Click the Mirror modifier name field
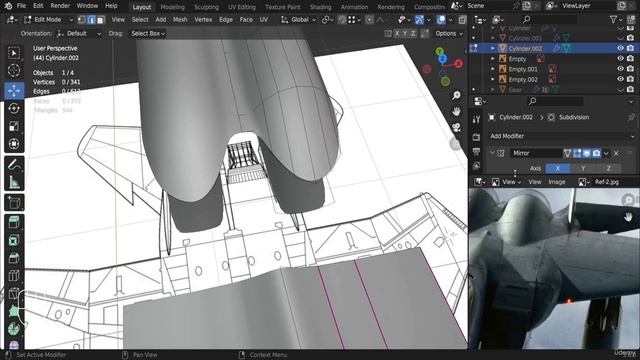Viewport: 640px width, 360px height. pyautogui.click(x=536, y=153)
